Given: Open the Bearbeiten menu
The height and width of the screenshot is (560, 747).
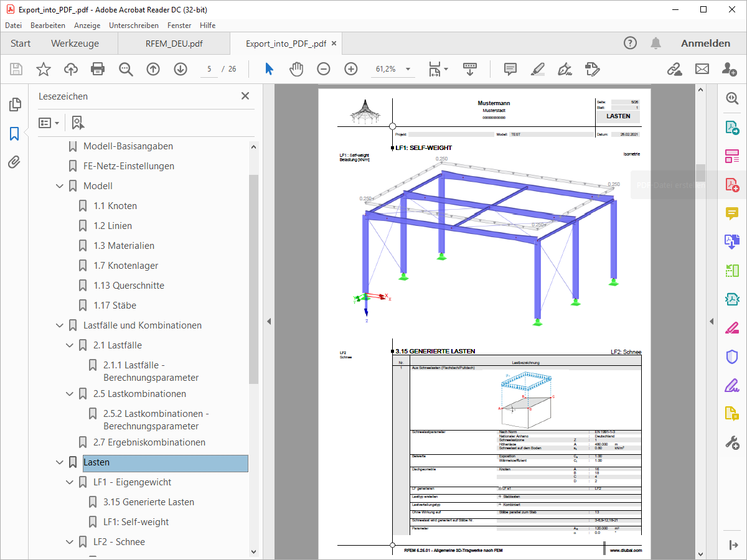Looking at the screenshot, I should [x=48, y=26].
